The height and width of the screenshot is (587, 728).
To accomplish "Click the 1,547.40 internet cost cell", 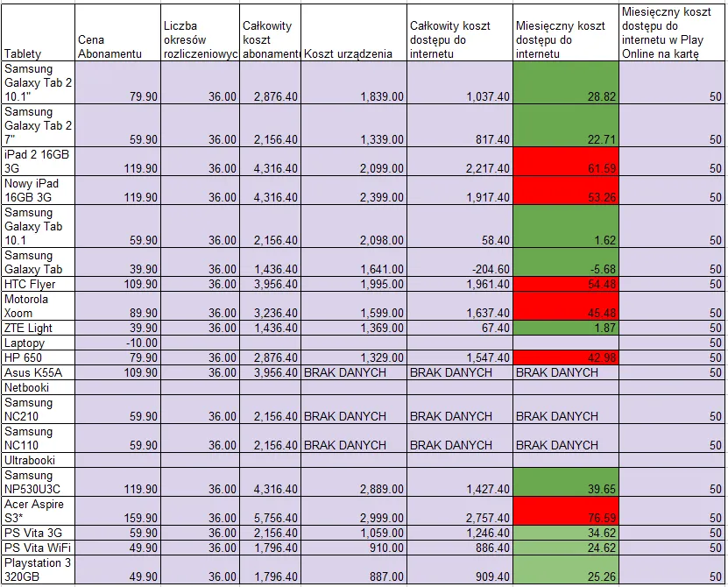I will (x=460, y=357).
